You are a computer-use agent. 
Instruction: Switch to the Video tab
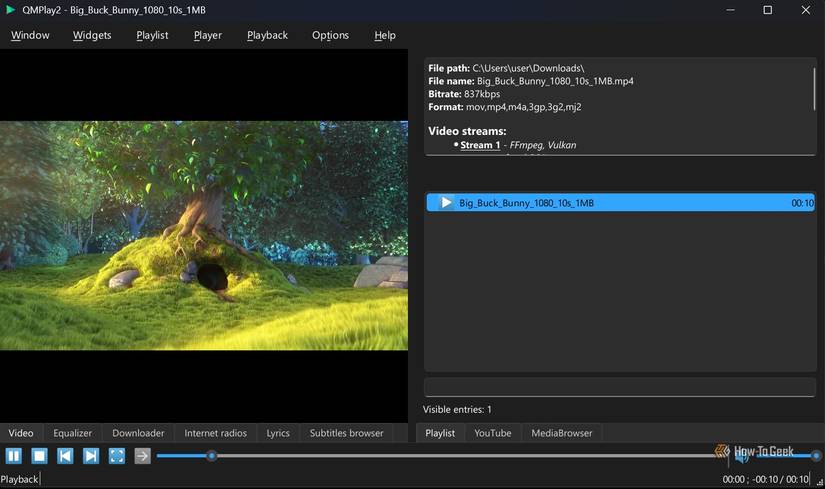[x=21, y=433]
